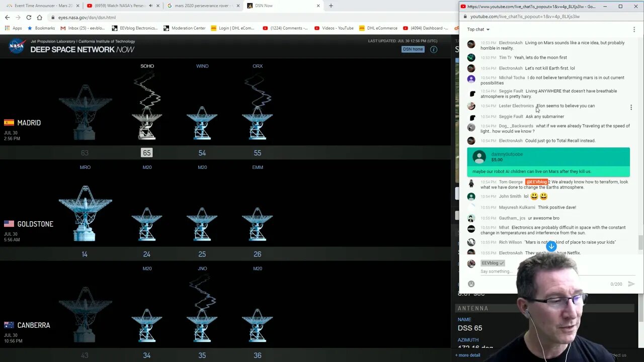The width and height of the screenshot is (644, 362).
Task: Click Tom George username in chat
Action: coord(511,182)
